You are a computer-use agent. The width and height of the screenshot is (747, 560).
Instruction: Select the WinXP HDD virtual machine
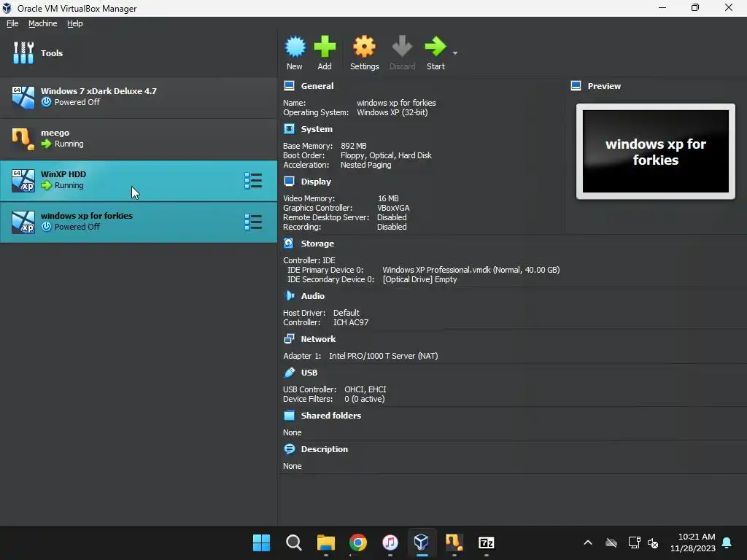pos(138,180)
